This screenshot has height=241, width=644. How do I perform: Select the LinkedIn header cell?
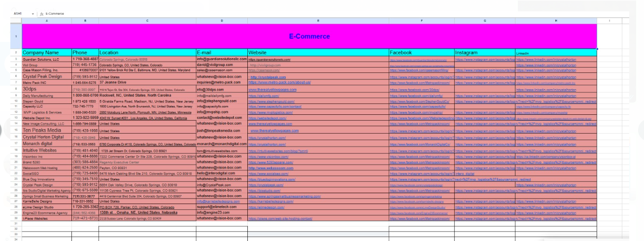556,52
